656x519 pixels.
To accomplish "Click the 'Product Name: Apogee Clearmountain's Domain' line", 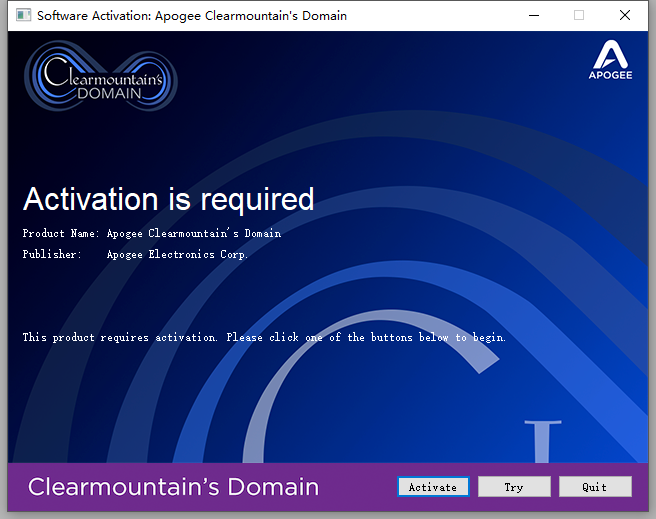I will 151,233.
